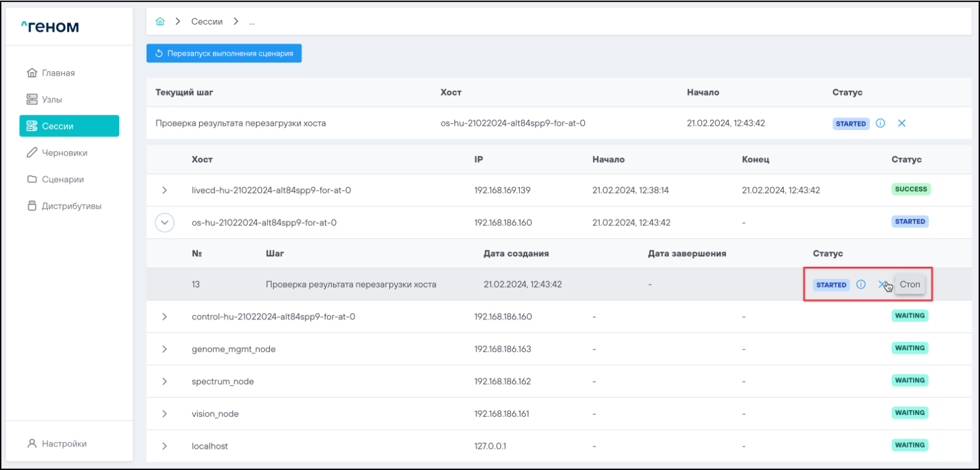Expand control-hu-21022024 host row
The height and width of the screenshot is (470, 980).
(164, 317)
